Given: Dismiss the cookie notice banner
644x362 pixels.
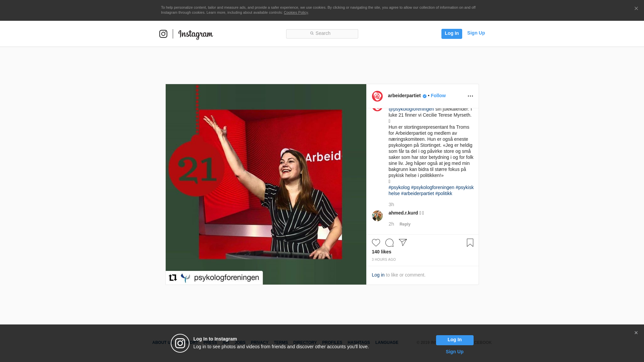Looking at the screenshot, I should pyautogui.click(x=636, y=9).
